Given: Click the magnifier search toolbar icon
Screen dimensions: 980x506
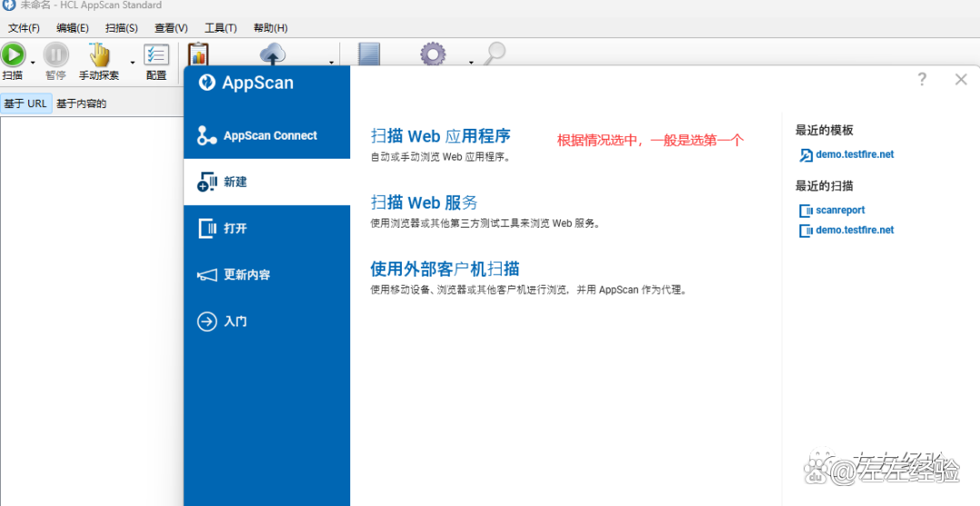Looking at the screenshot, I should coord(495,54).
